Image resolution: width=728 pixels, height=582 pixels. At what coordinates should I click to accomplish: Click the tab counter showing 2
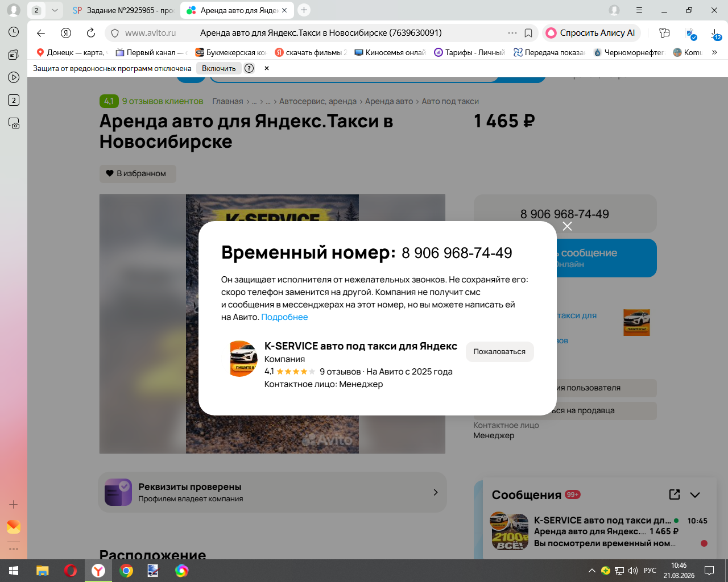pyautogui.click(x=36, y=10)
